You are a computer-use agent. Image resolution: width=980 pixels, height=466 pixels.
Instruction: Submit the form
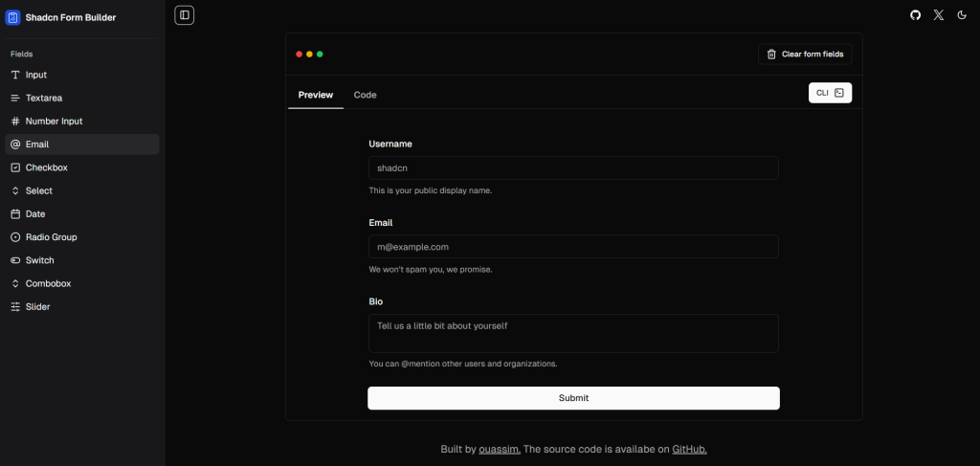click(574, 398)
